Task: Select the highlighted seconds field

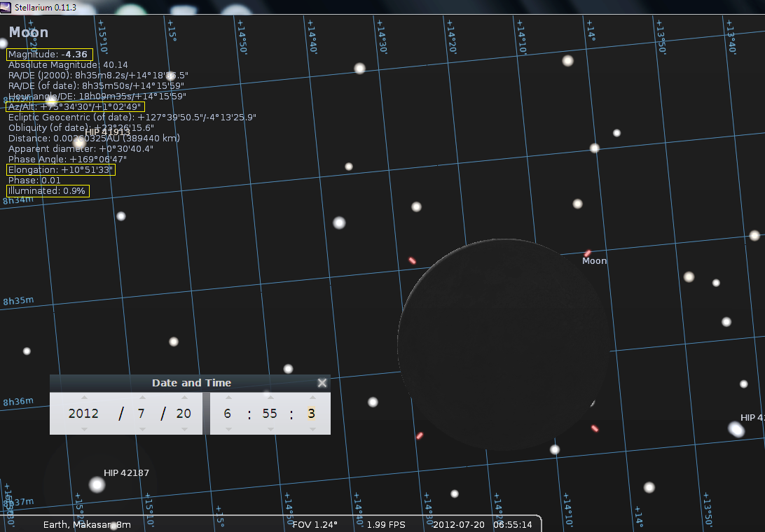Action: (311, 414)
